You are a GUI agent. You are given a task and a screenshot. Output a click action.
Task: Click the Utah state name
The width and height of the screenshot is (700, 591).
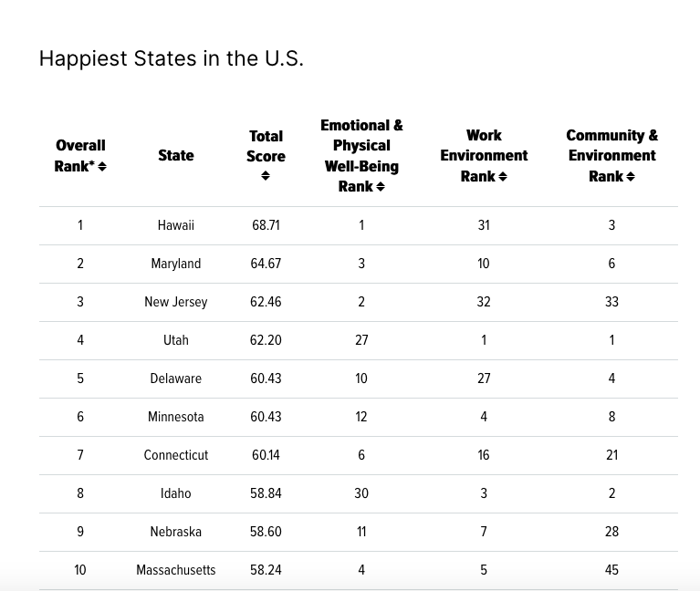tap(176, 340)
